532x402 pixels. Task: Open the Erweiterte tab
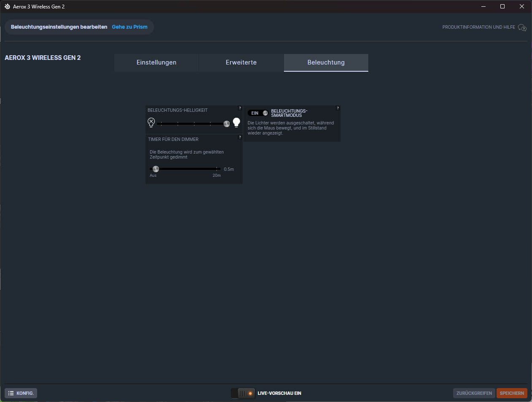click(241, 62)
